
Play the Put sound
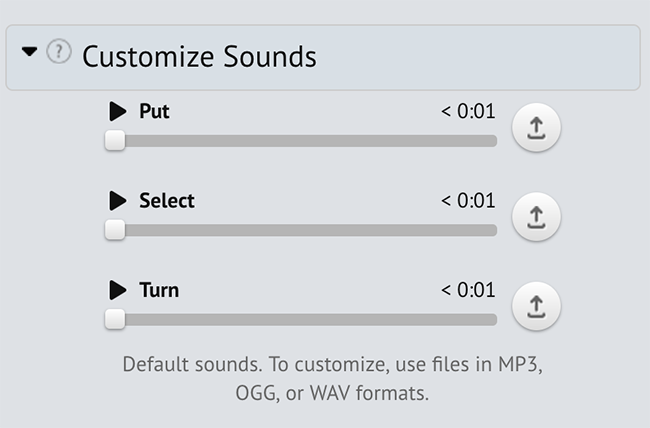pos(118,111)
